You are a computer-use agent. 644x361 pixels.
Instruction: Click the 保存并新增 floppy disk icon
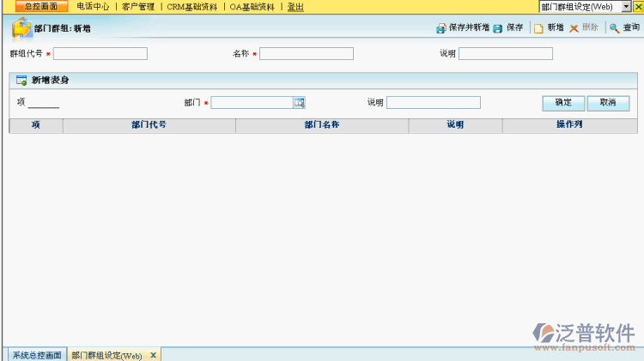click(440, 28)
